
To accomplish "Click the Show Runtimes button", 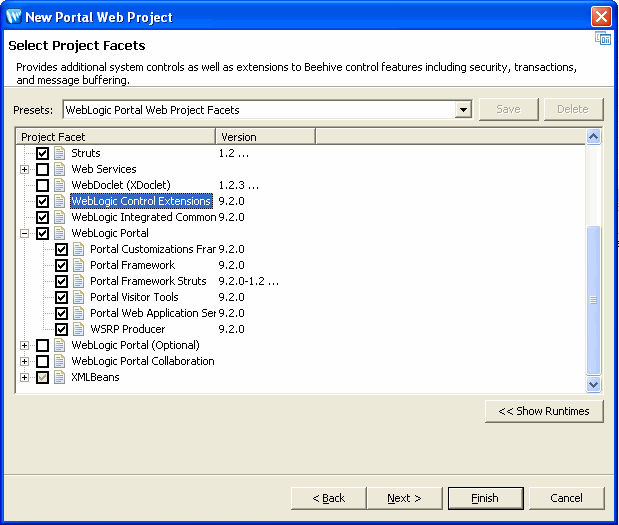I will tap(544, 411).
